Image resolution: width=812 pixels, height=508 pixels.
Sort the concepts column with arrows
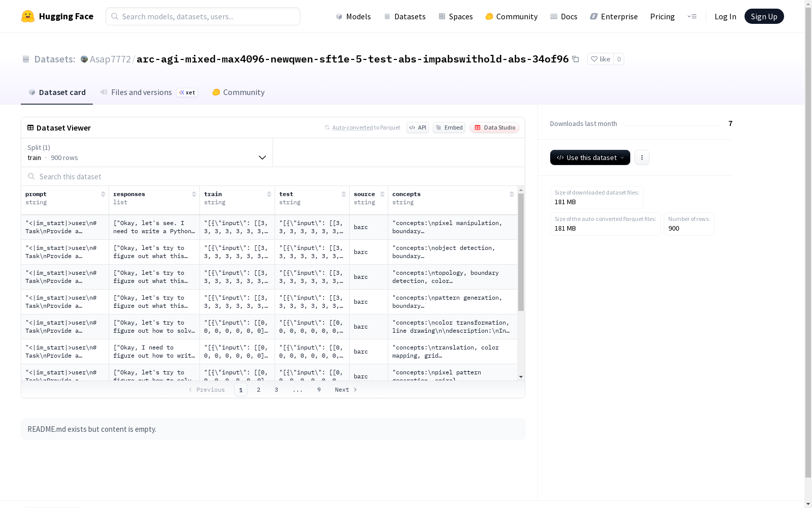[512, 194]
